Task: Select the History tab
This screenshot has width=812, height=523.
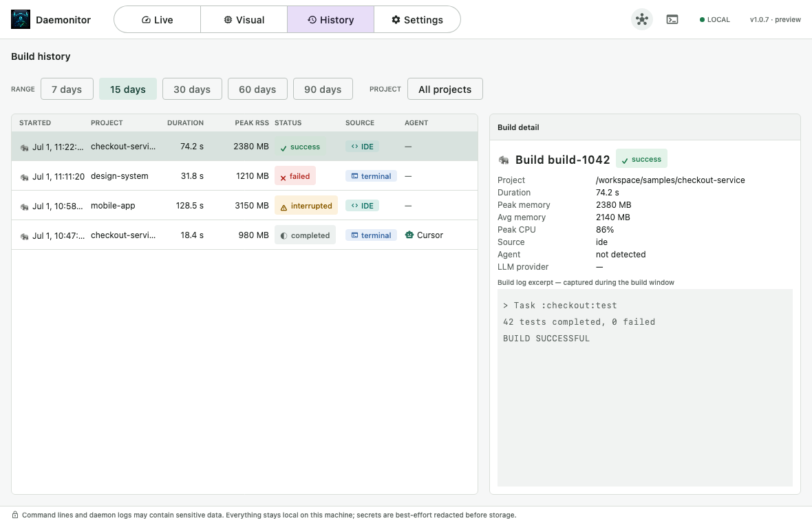Action: point(330,20)
